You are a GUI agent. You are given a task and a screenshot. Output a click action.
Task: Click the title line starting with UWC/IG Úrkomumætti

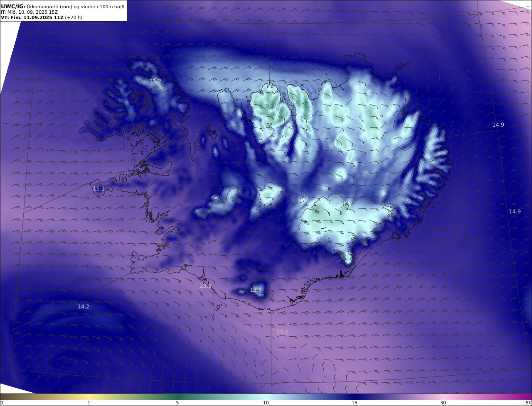pyautogui.click(x=62, y=6)
